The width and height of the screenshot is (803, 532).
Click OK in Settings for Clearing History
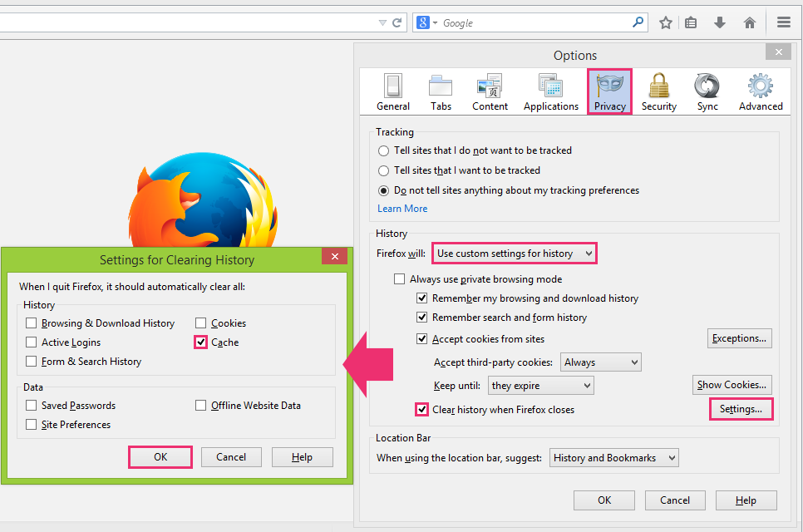click(160, 457)
